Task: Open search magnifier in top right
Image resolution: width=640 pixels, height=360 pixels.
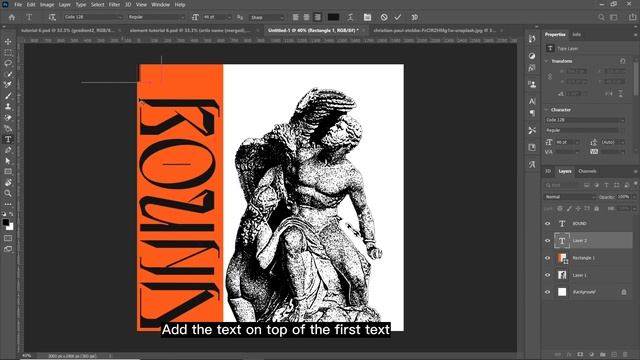Action: tap(601, 17)
